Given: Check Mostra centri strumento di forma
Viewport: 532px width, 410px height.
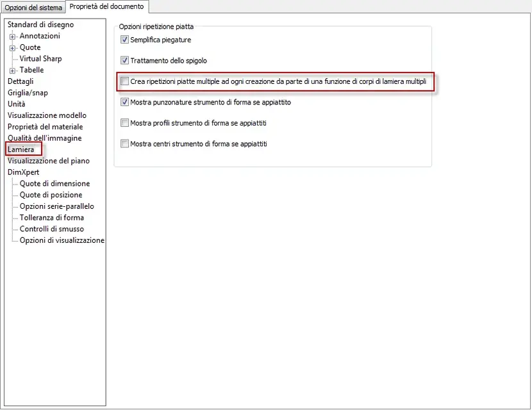Looking at the screenshot, I should tap(124, 143).
